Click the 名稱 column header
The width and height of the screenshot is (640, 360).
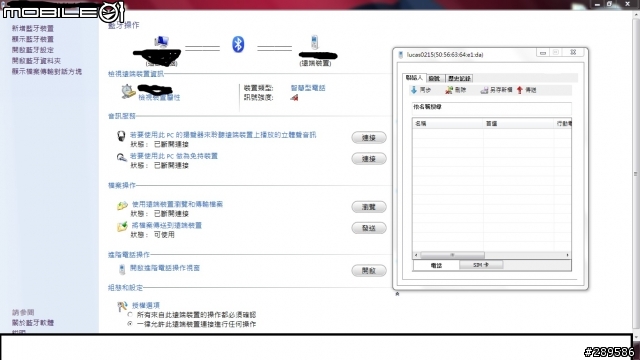coord(448,123)
